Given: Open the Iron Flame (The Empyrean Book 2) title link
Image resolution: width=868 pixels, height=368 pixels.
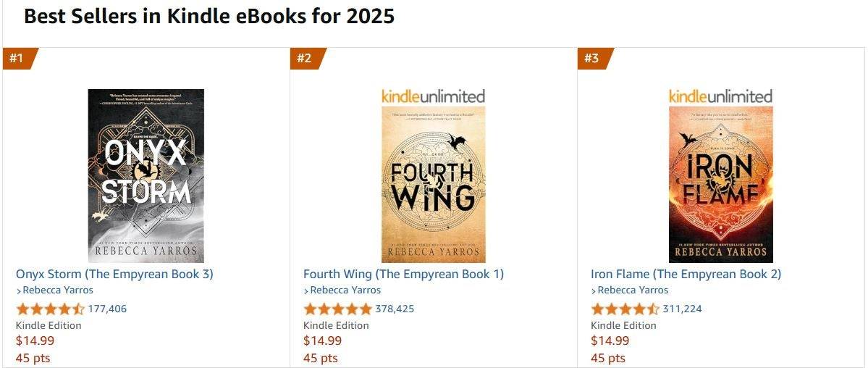Looking at the screenshot, I should tap(686, 274).
